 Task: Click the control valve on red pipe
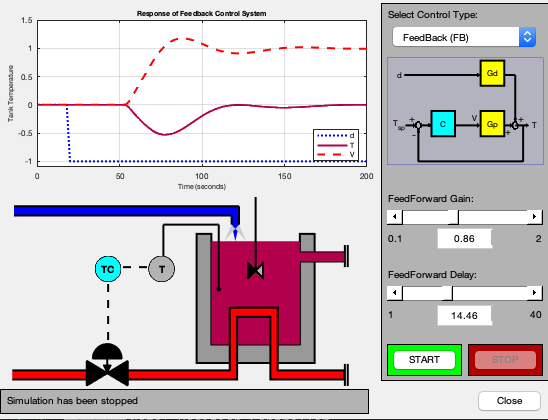pos(107,365)
